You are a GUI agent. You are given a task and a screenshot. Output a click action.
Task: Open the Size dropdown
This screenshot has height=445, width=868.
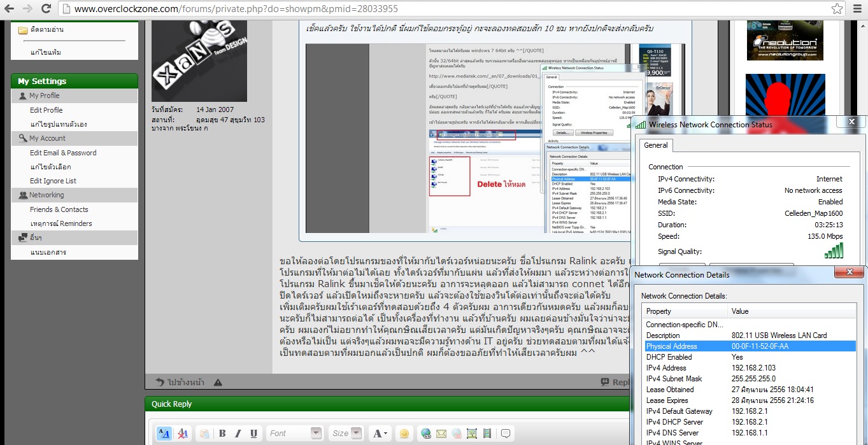[346, 434]
